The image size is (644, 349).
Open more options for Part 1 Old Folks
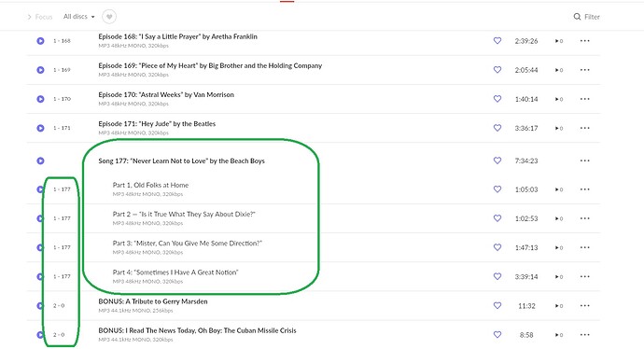click(585, 189)
